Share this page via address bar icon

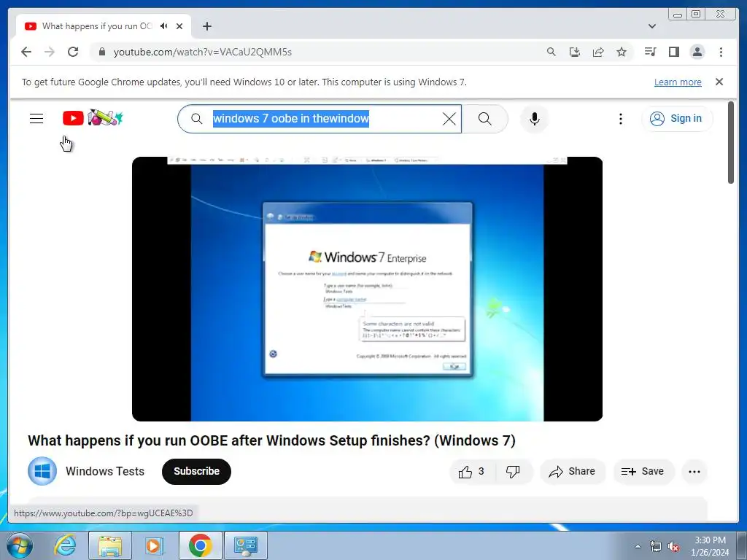[598, 52]
